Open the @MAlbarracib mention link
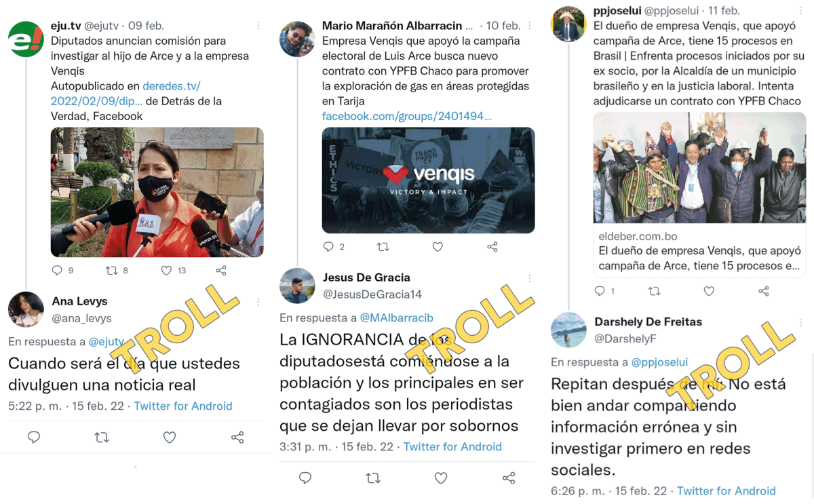This screenshot has height=504, width=814. click(x=396, y=317)
